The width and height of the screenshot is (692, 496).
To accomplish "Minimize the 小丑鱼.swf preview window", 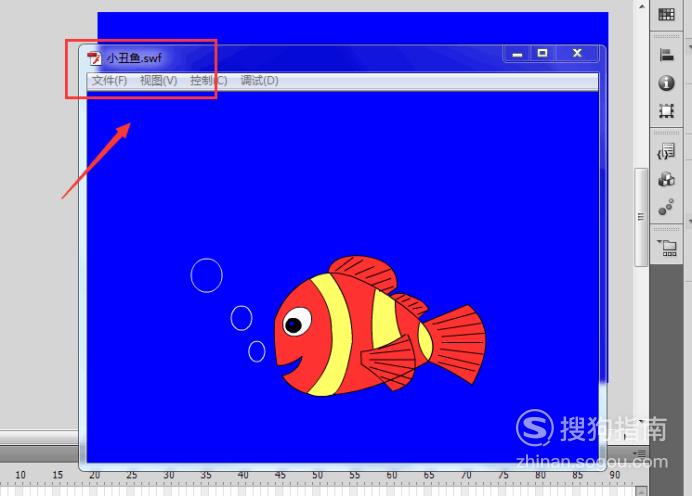I will (517, 54).
